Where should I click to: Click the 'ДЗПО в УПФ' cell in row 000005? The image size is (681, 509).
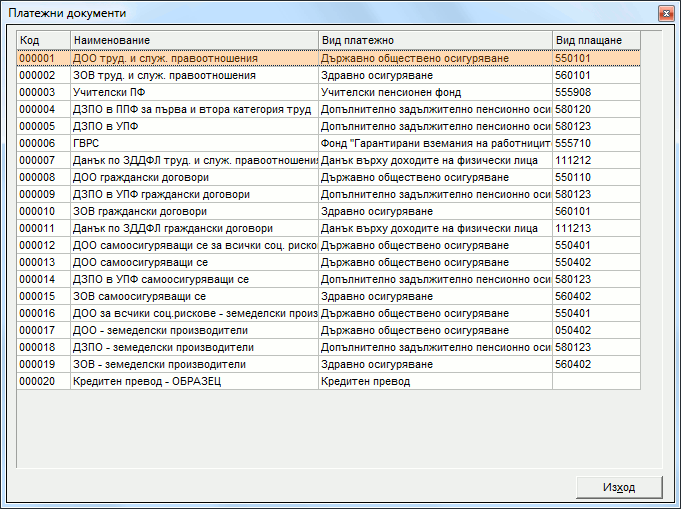pos(194,126)
